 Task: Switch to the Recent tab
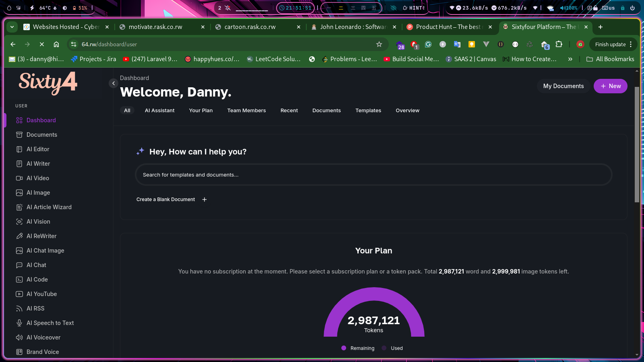pos(289,111)
